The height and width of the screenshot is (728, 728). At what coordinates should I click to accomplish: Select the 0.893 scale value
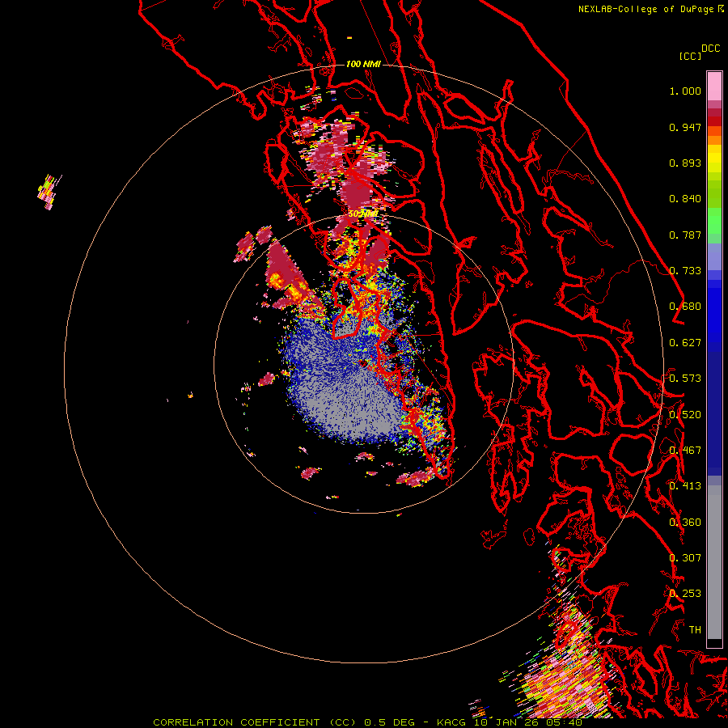685,163
